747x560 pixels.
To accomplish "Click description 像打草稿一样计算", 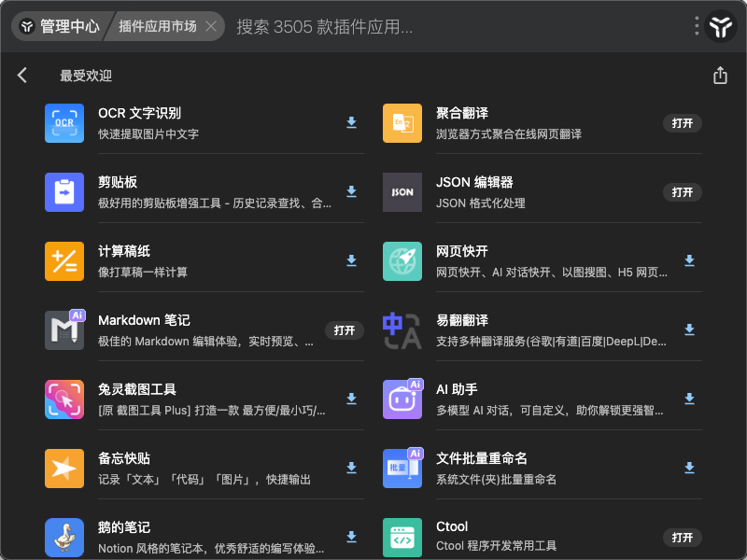I will click(x=143, y=273).
